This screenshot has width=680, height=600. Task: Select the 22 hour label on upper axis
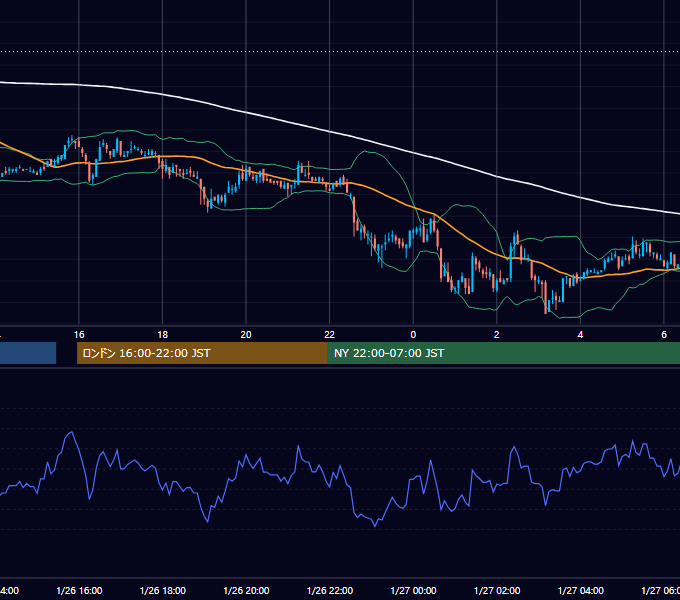pos(330,335)
